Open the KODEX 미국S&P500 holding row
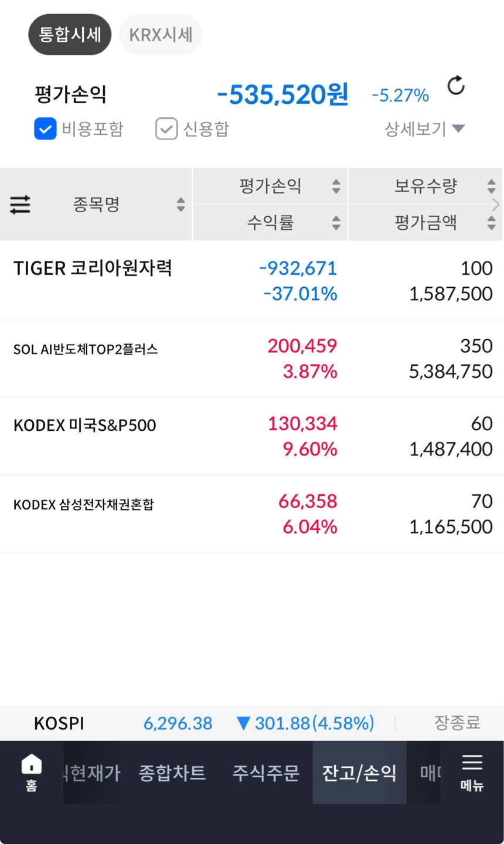The height and width of the screenshot is (844, 504). (x=252, y=436)
